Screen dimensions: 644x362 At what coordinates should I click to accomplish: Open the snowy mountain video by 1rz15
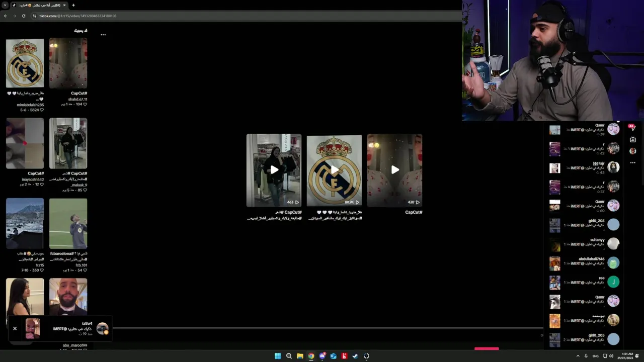click(25, 223)
